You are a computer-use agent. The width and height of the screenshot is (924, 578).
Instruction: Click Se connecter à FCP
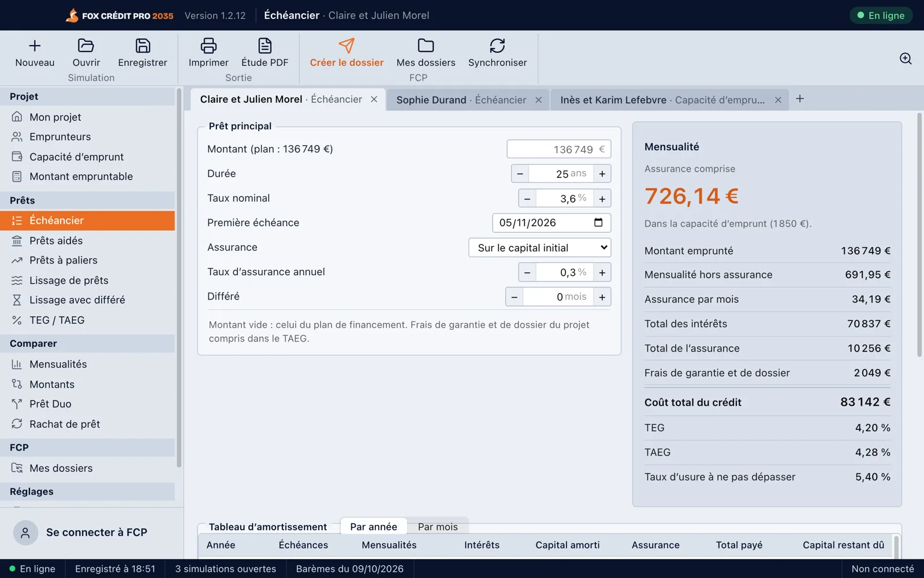pos(92,532)
